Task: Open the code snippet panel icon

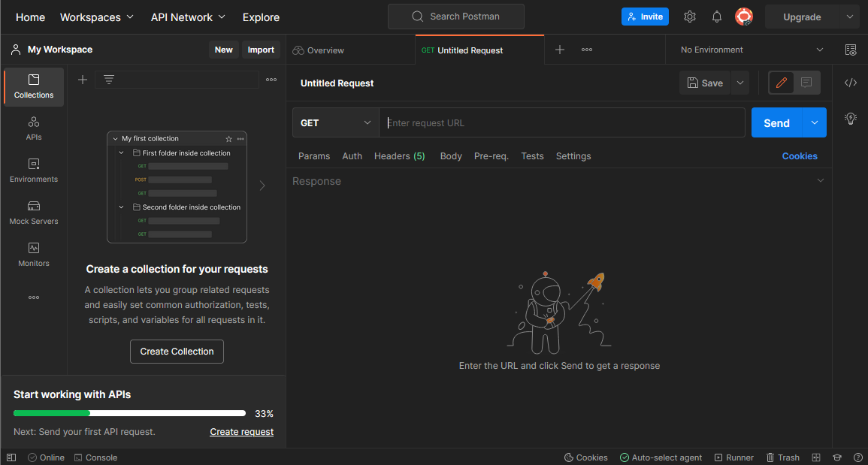Action: point(851,83)
